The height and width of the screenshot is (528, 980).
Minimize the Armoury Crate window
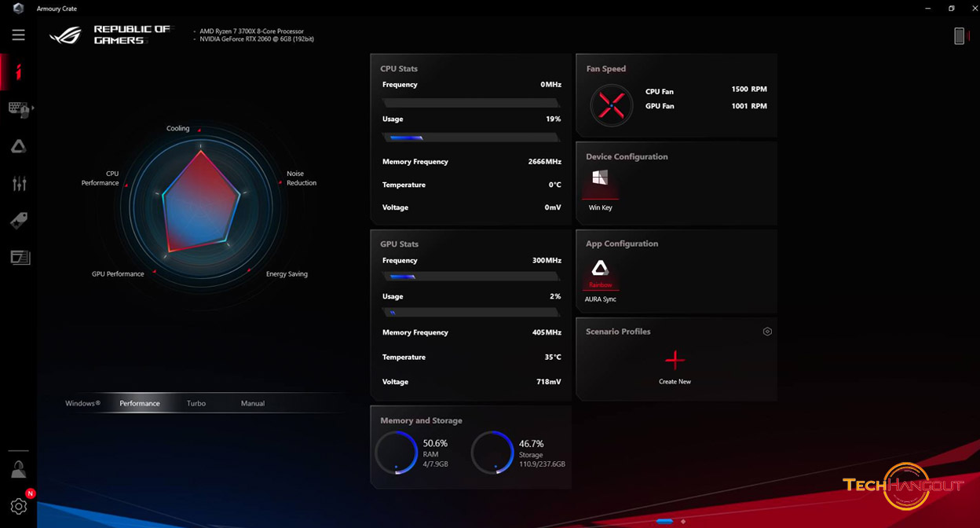coord(927,9)
